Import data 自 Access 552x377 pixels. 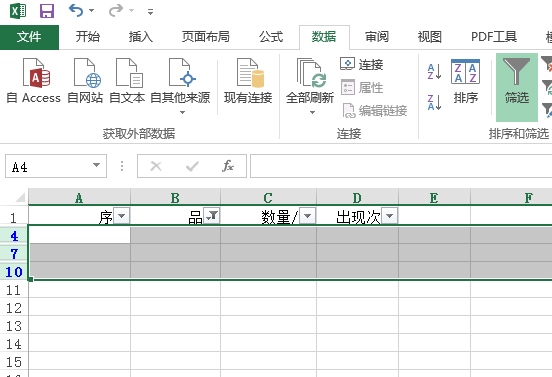tap(34, 81)
